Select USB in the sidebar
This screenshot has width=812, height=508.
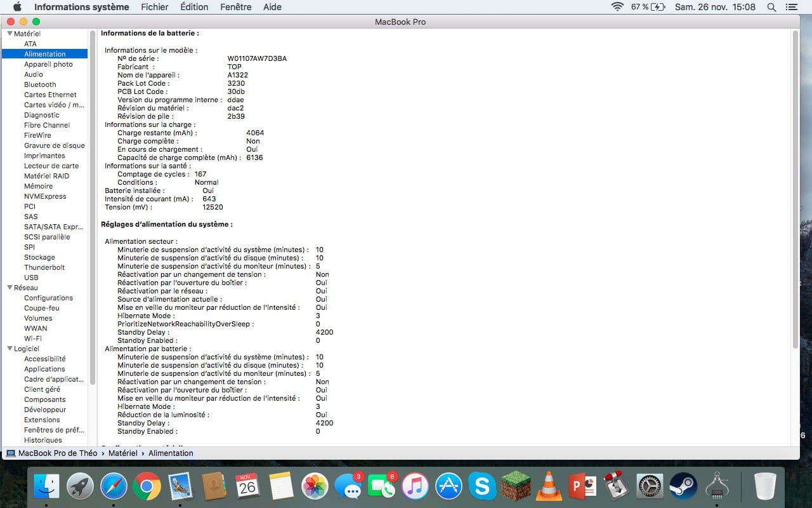coord(31,277)
